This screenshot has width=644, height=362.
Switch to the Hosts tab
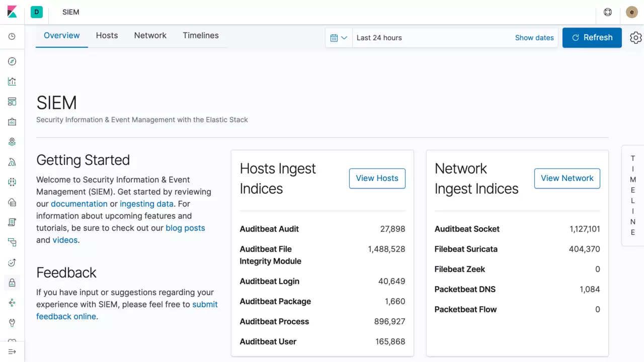(107, 36)
